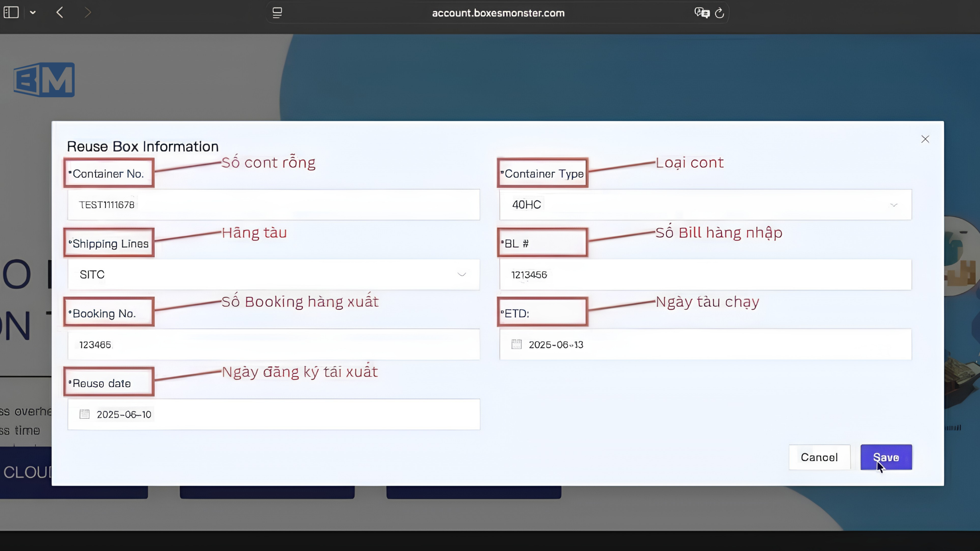
Task: Open the Reuse date calendar icon
Action: click(x=84, y=414)
